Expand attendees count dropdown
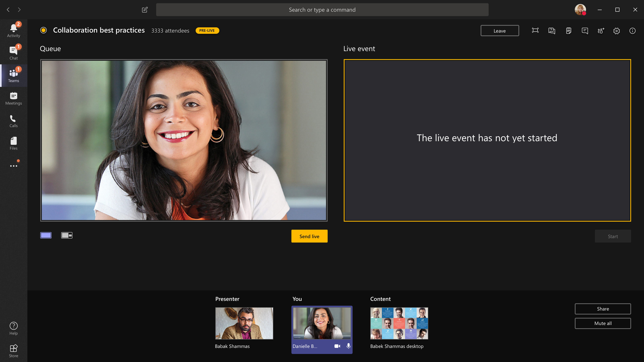Viewport: 644px width, 362px height. point(170,30)
